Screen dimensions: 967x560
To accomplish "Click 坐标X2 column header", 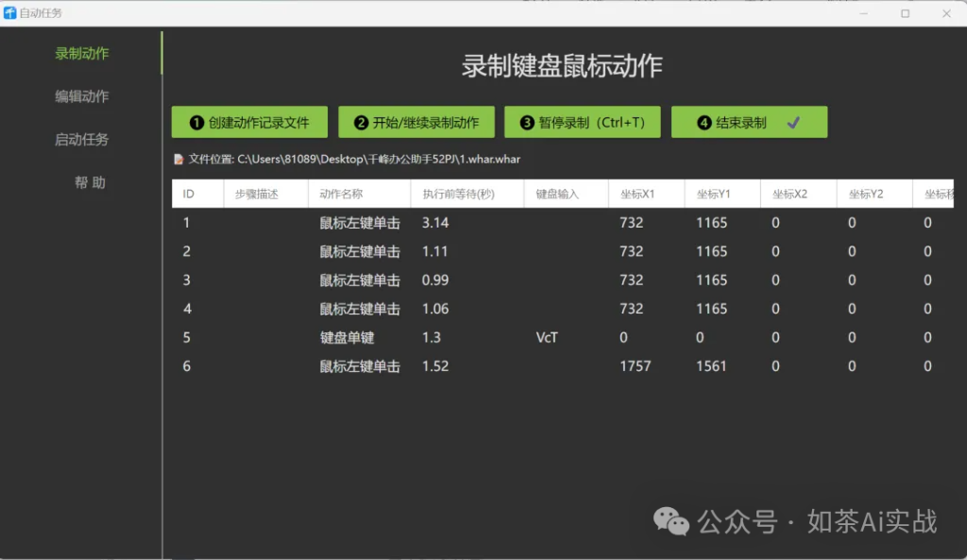I will pyautogui.click(x=798, y=194).
